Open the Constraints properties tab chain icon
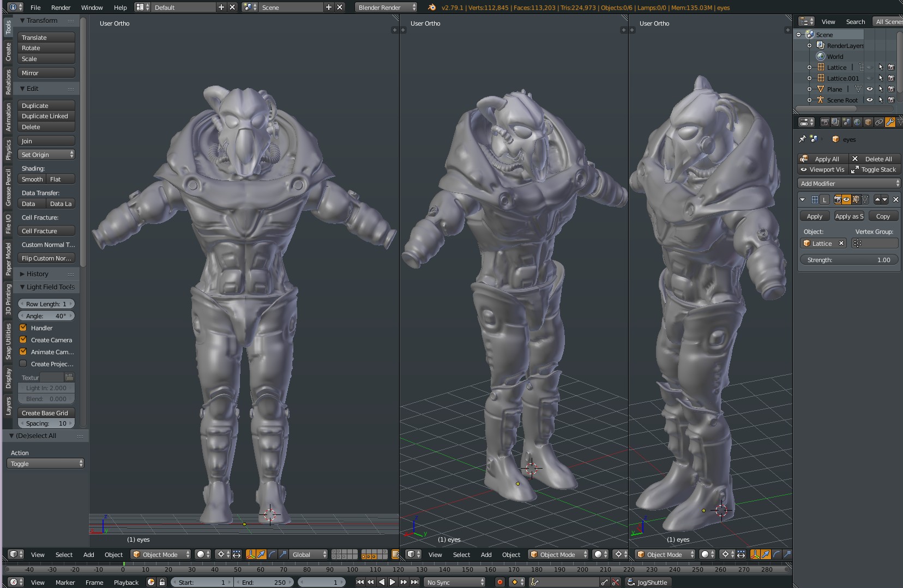903x588 pixels. [879, 123]
